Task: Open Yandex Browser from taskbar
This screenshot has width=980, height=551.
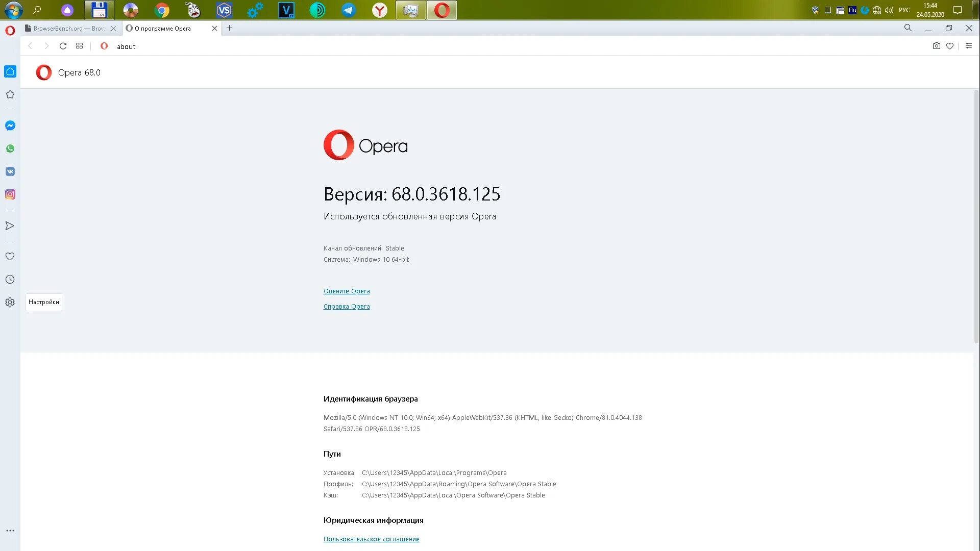Action: tap(380, 10)
